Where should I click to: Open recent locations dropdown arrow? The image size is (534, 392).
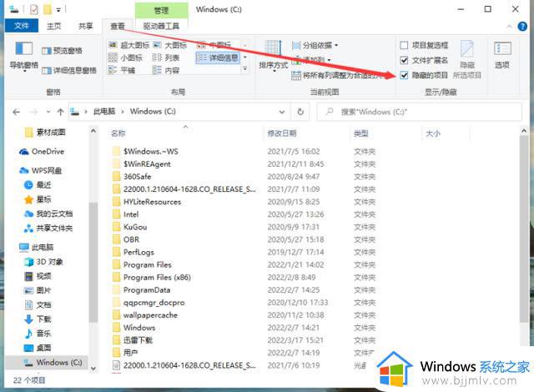(48, 112)
